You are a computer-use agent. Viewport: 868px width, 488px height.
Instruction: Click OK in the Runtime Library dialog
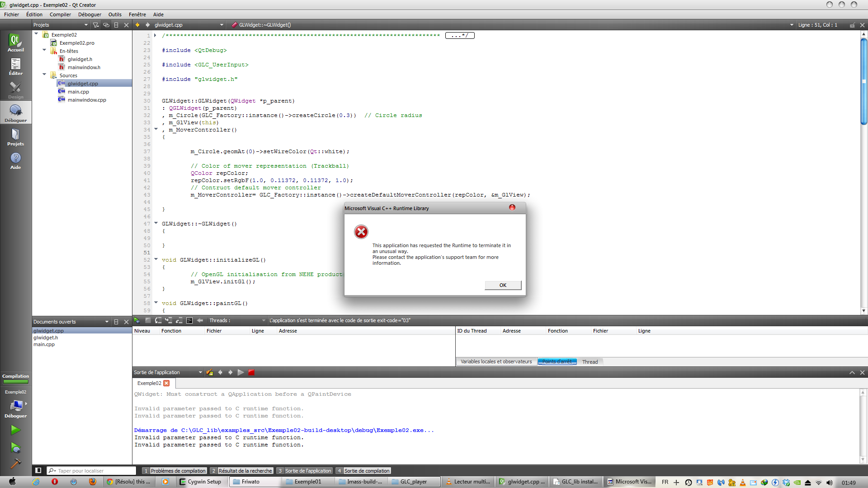[502, 285]
